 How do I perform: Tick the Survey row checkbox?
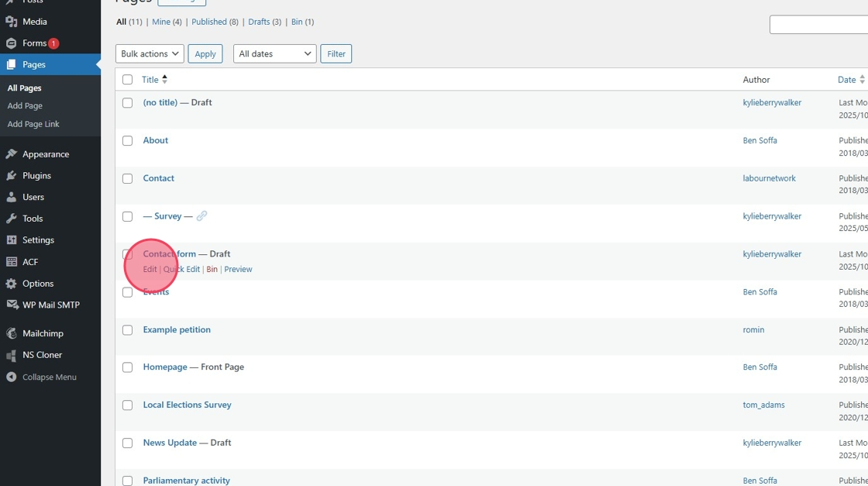pyautogui.click(x=127, y=216)
